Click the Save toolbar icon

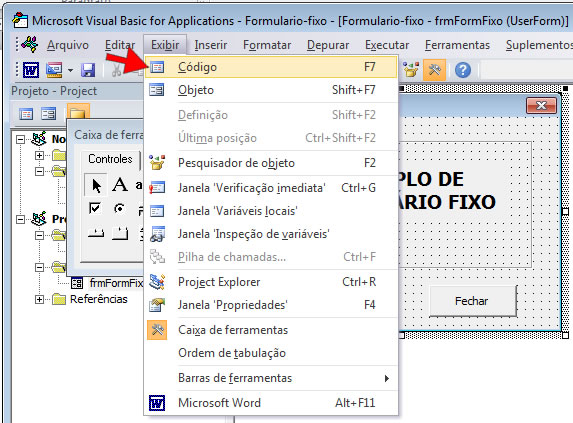[x=88, y=69]
